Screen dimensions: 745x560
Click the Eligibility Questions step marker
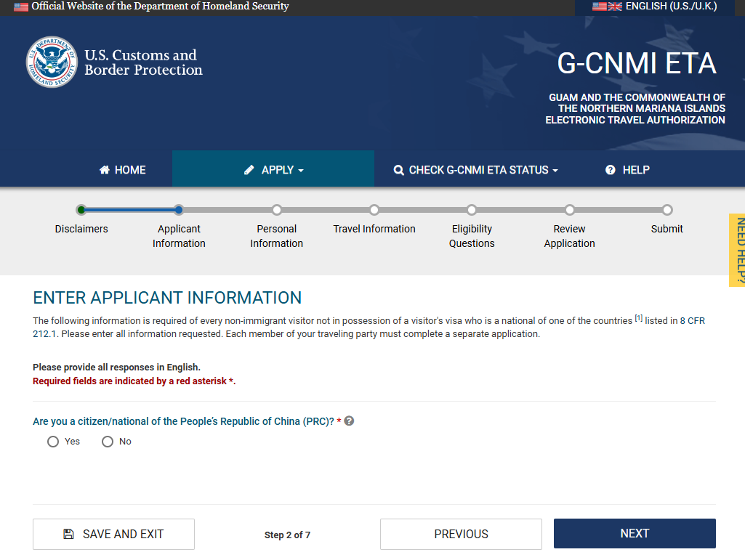pyautogui.click(x=471, y=210)
